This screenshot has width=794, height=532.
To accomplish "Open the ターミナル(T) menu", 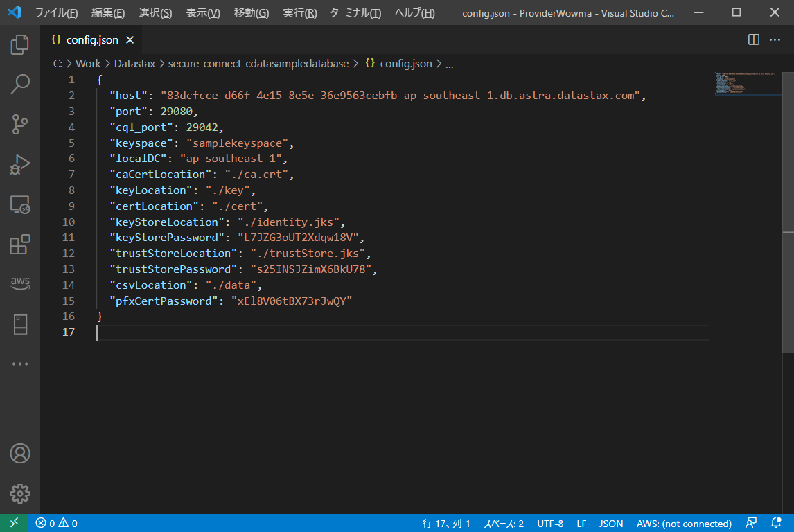I will (355, 12).
